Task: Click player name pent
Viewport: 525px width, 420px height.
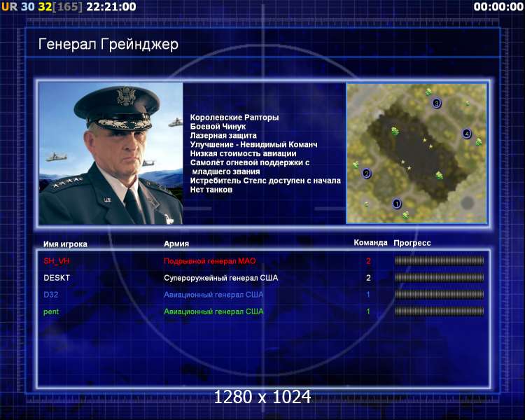Action: 51,311
